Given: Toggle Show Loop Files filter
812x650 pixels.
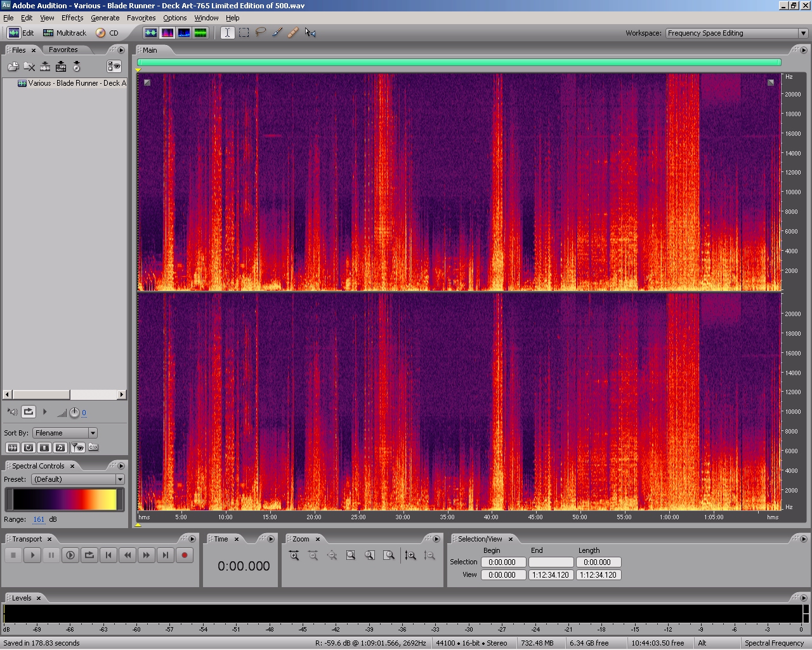Looking at the screenshot, I should tap(29, 448).
